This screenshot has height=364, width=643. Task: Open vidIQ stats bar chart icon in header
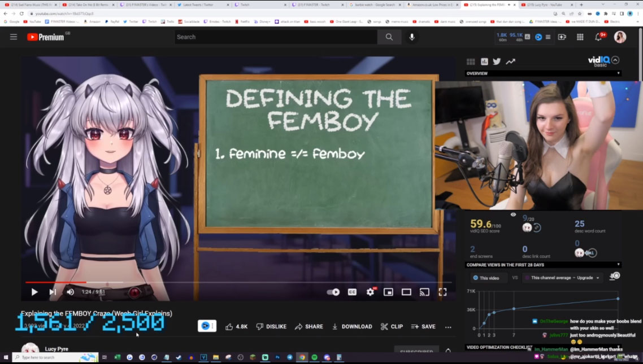[x=527, y=37]
